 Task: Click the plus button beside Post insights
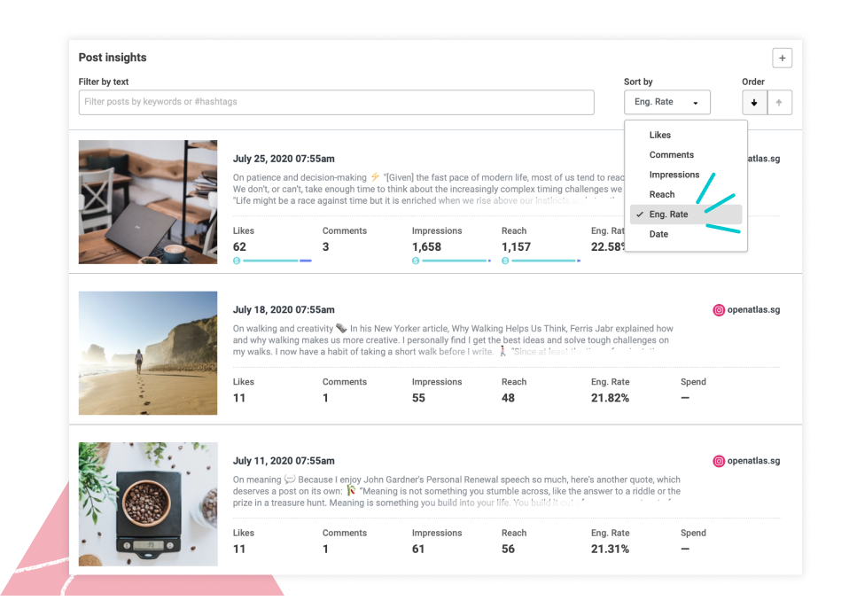[x=782, y=58]
